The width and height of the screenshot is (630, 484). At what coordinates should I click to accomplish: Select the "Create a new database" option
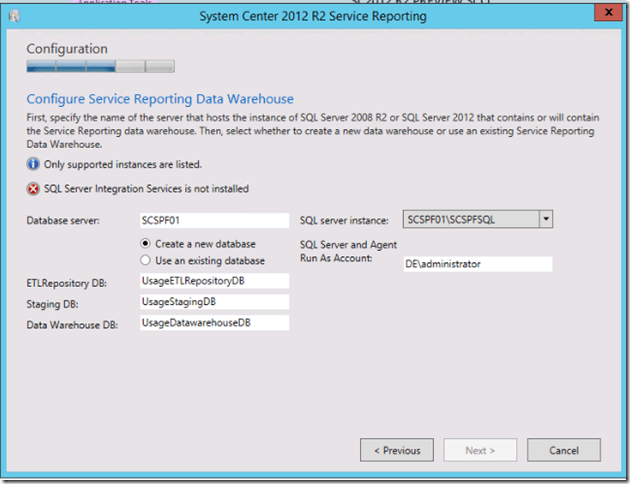[146, 244]
